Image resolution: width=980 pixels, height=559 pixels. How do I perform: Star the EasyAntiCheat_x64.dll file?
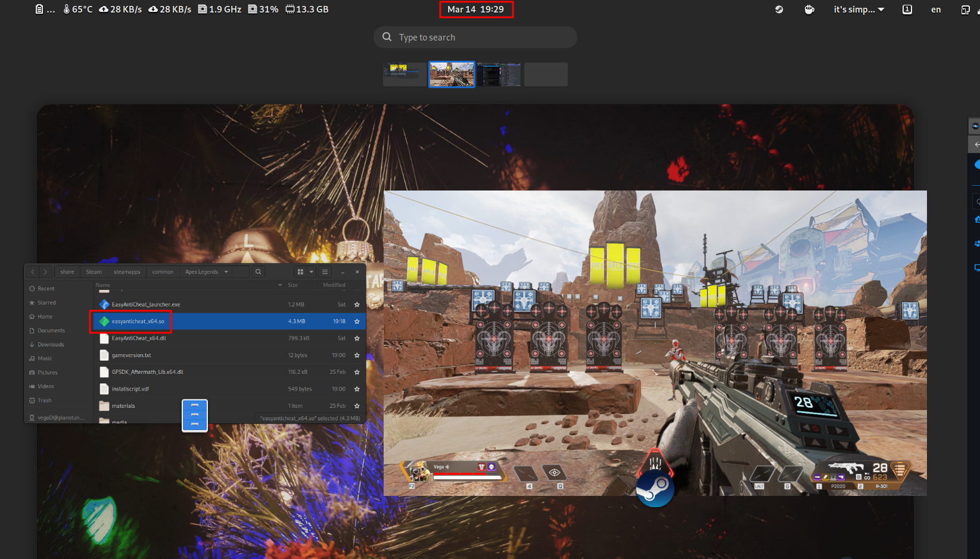click(x=357, y=338)
